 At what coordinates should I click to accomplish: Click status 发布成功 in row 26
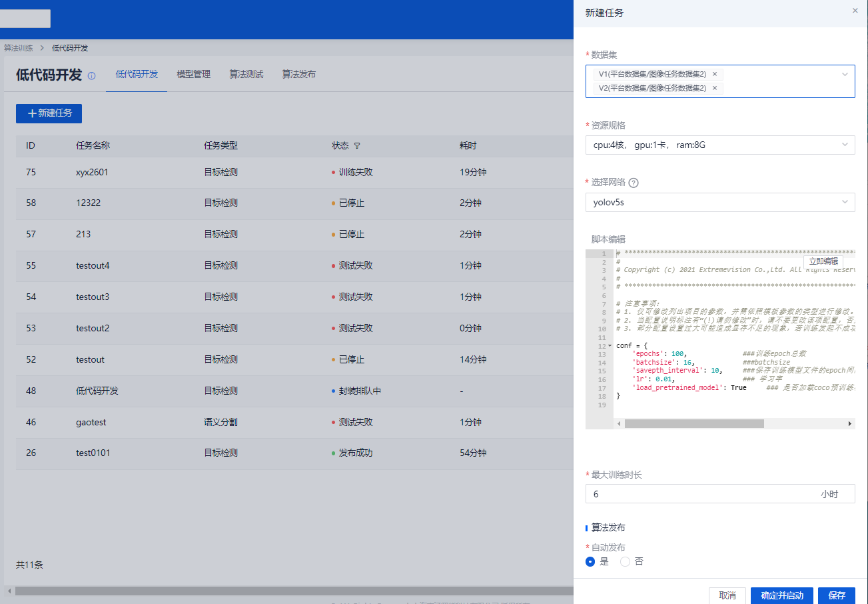click(x=356, y=453)
